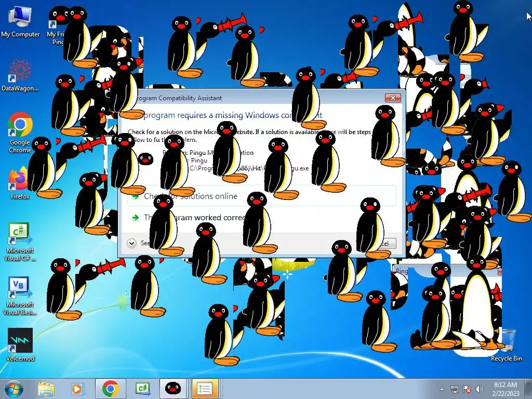Switch to Visual C# in the taskbar
Image resolution: width=532 pixels, height=399 pixels.
[x=142, y=389]
